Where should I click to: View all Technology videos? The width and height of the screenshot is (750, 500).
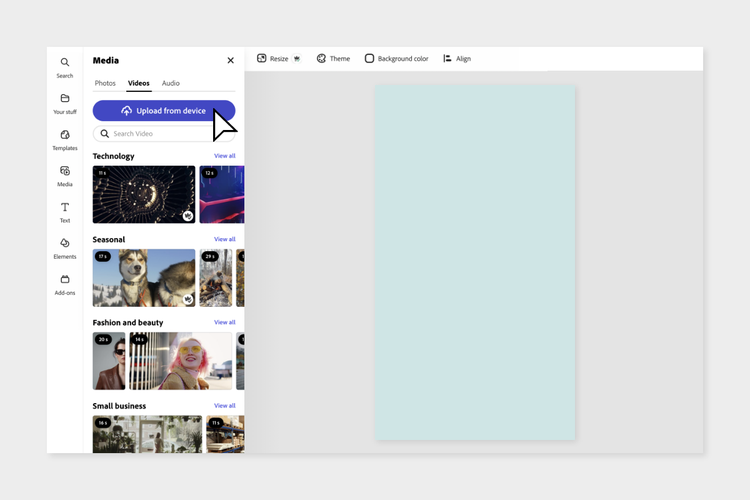tap(224, 156)
